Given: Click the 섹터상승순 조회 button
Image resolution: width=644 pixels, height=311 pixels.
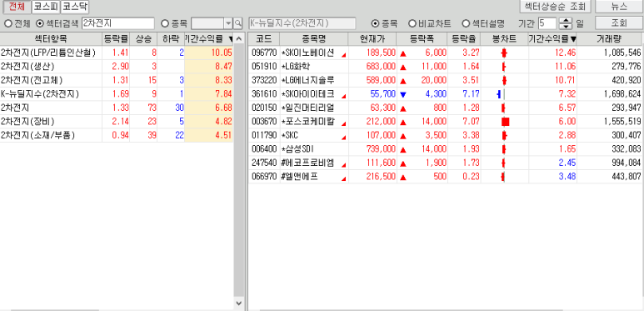Looking at the screenshot, I should click(x=556, y=7).
